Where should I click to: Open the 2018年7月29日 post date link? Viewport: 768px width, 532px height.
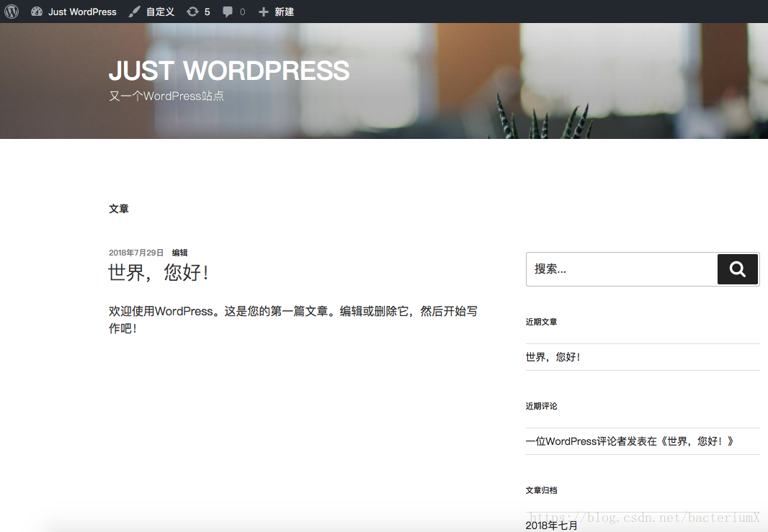[136, 253]
